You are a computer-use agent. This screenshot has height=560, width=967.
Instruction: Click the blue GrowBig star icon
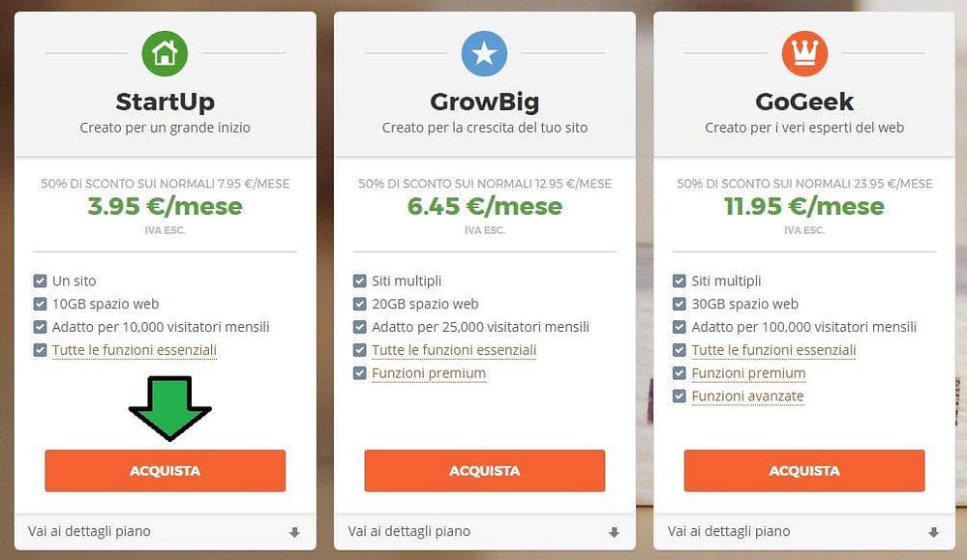[x=484, y=53]
